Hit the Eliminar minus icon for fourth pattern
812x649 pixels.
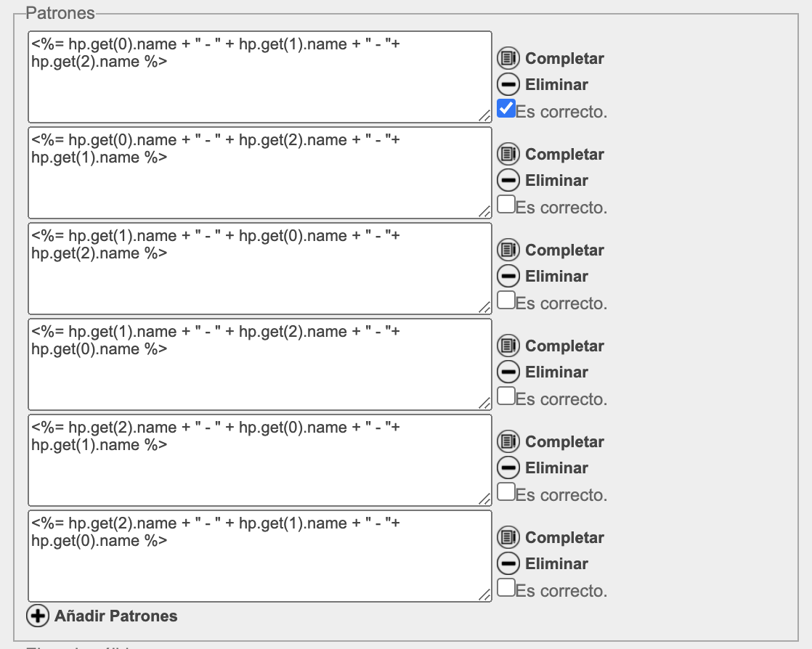[x=508, y=372]
